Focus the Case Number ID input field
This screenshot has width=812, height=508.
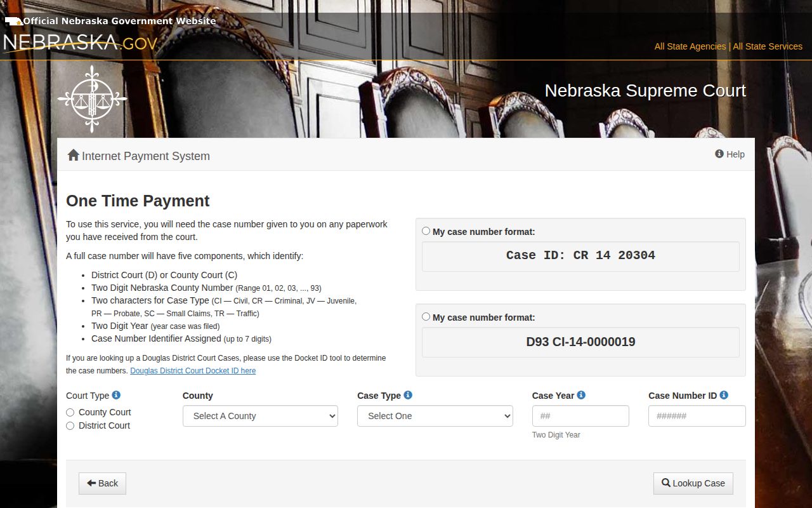pos(697,416)
